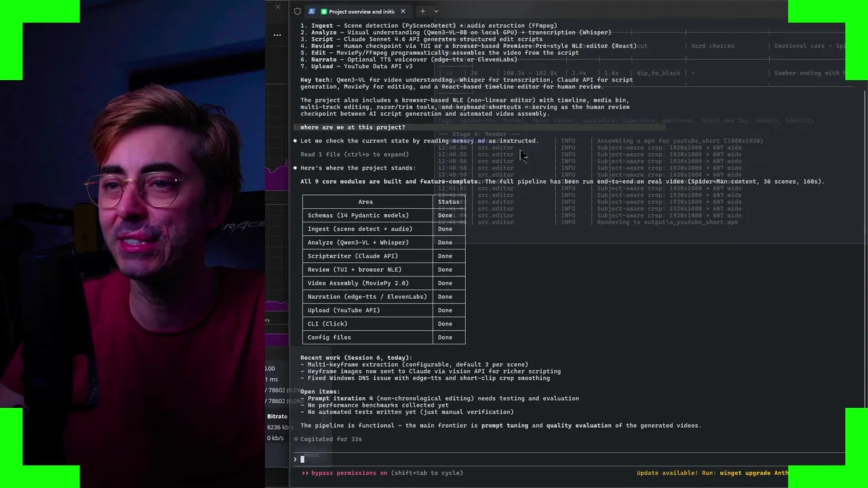Click the 'Analyze (Qwen3-VL + Whisper)' cell

tap(368, 243)
